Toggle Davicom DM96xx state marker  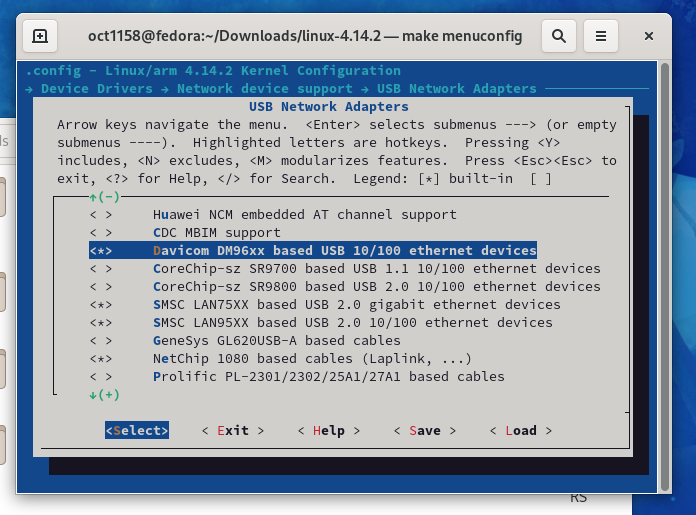pyautogui.click(x=101, y=251)
